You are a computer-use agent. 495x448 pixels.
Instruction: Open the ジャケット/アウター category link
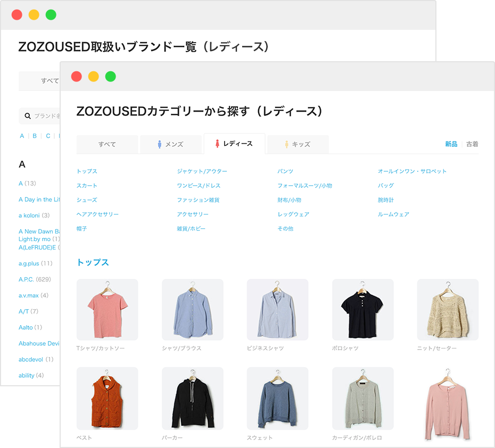[x=202, y=171]
